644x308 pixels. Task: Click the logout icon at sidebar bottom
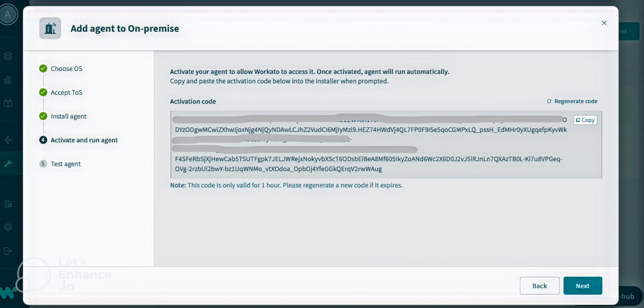(x=7, y=251)
